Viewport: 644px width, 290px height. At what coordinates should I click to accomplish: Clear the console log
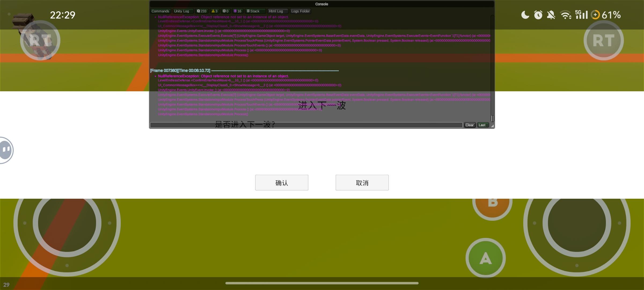(x=469, y=125)
